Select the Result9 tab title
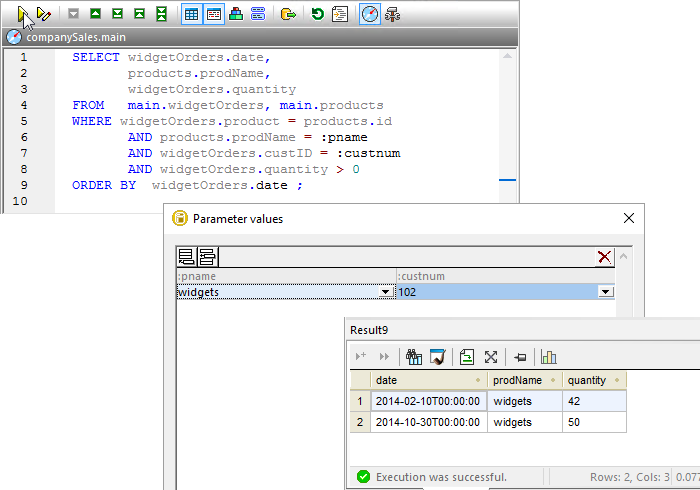700x490 pixels. pyautogui.click(x=369, y=330)
